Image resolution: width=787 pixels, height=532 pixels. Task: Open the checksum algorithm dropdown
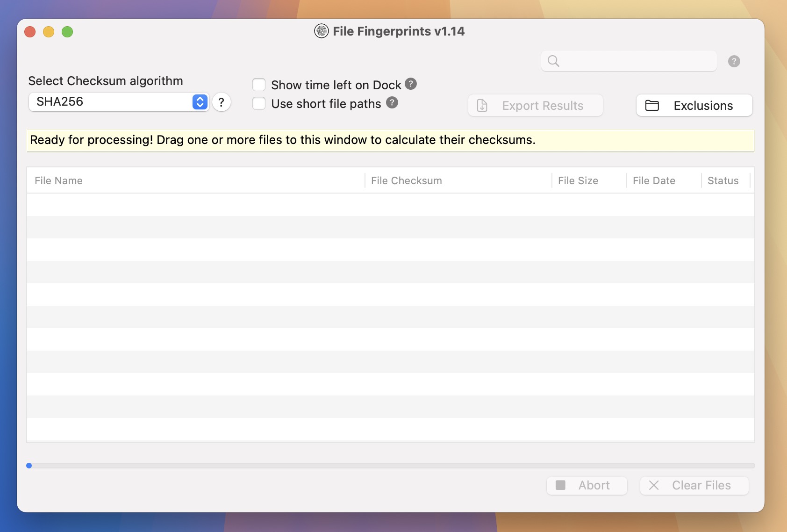[199, 101]
